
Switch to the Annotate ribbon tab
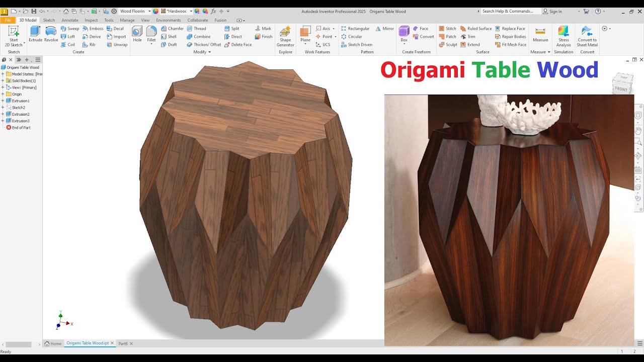(x=70, y=20)
